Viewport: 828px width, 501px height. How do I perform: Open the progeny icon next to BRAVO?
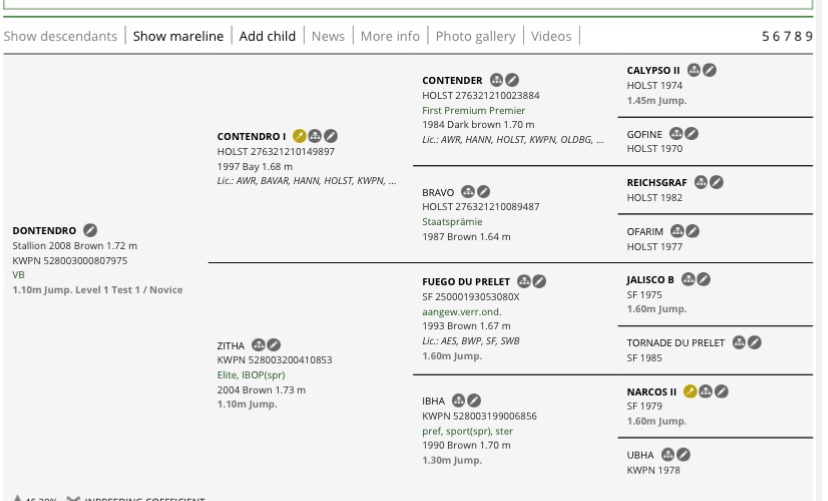coord(467,191)
